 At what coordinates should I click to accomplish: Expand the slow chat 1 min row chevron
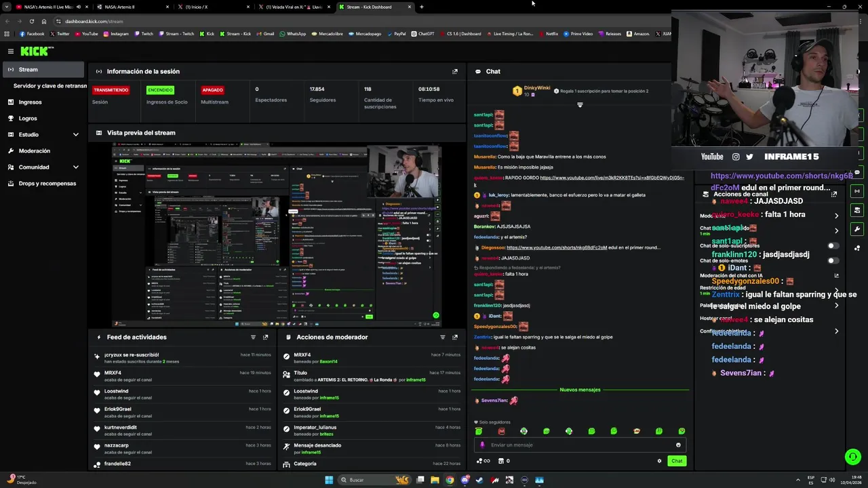pos(836,230)
